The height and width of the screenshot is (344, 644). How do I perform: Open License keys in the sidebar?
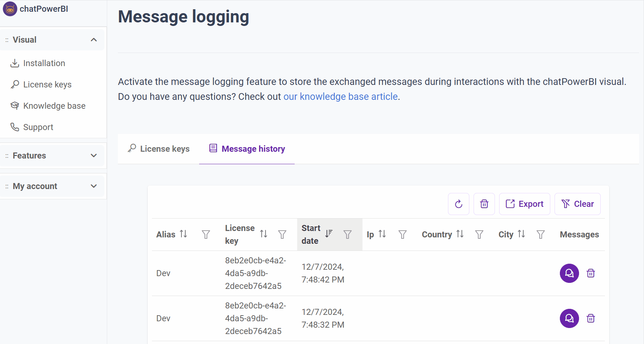47,85
